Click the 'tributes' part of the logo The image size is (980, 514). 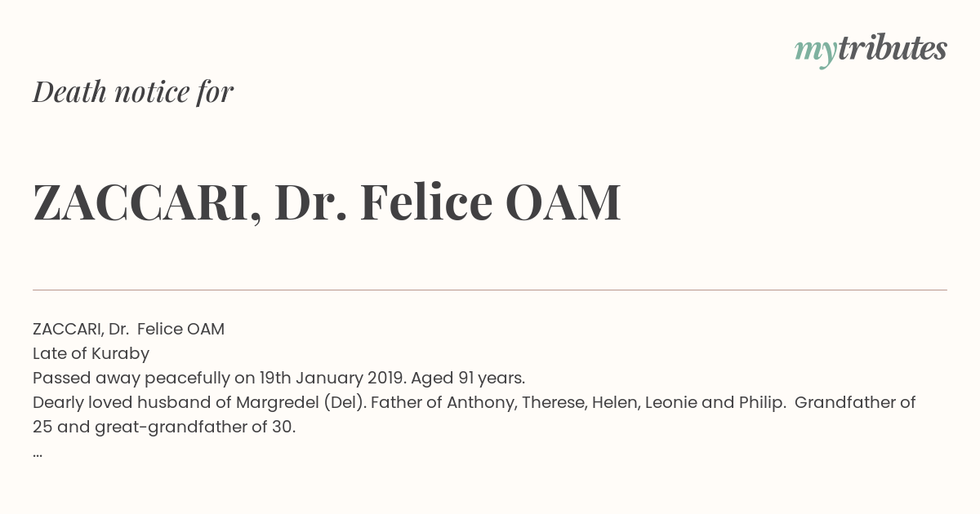[892, 49]
